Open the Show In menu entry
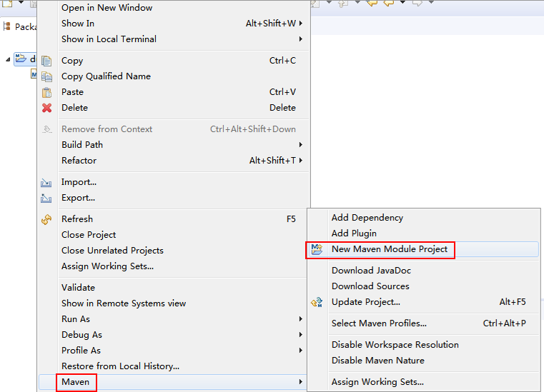 point(174,24)
